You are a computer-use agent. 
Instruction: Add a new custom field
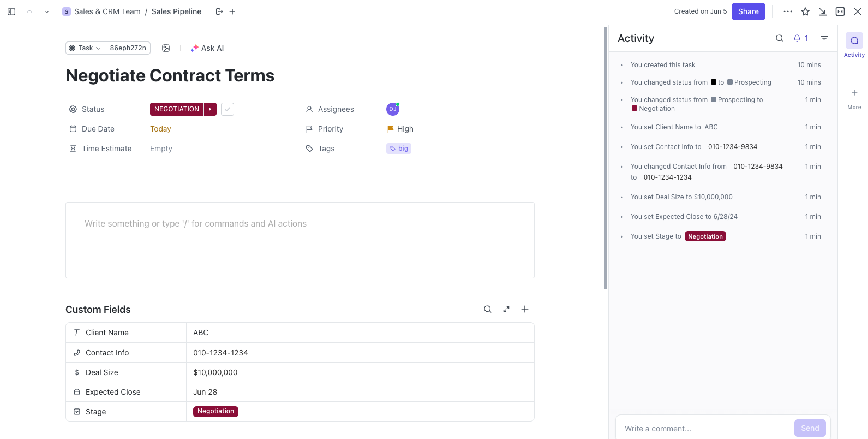coord(525,309)
